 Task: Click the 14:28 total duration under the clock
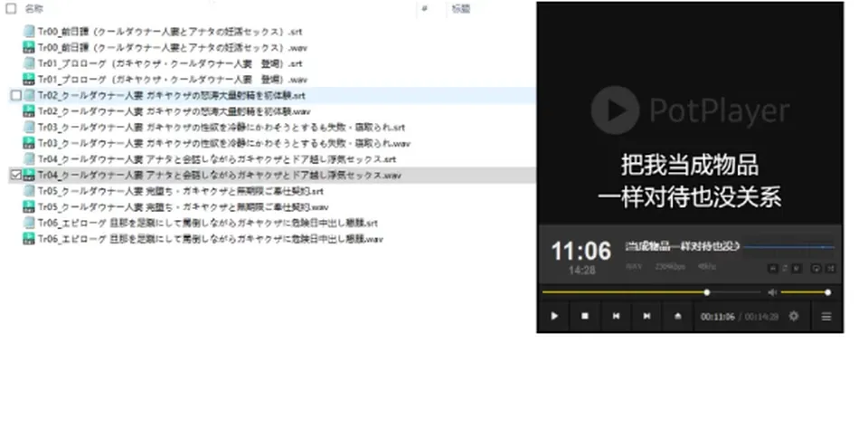coord(581,270)
